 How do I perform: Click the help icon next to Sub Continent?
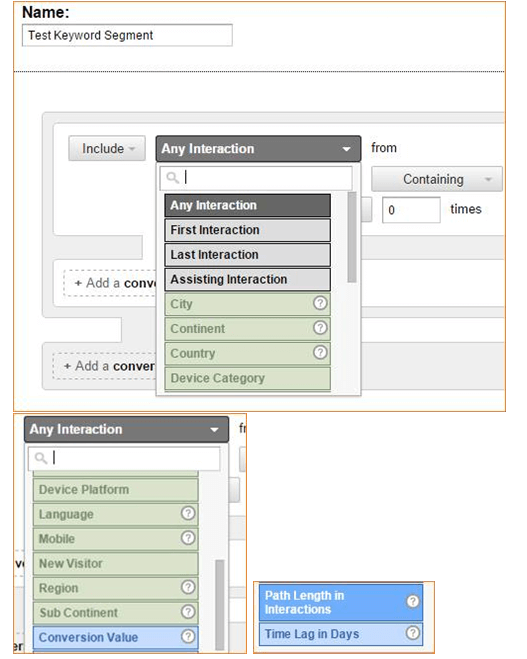[x=188, y=612]
